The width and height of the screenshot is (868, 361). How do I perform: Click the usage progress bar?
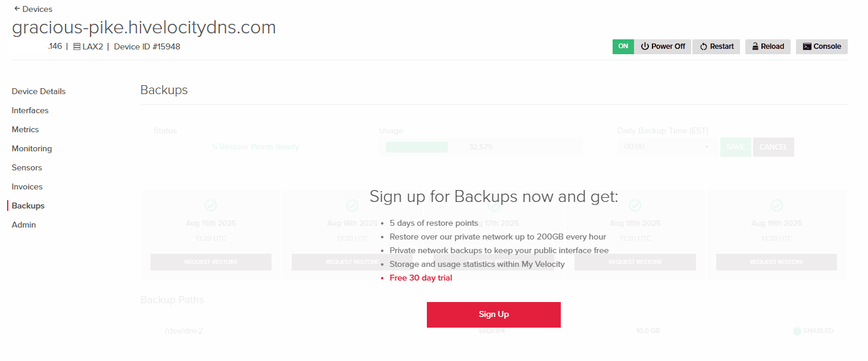point(480,147)
